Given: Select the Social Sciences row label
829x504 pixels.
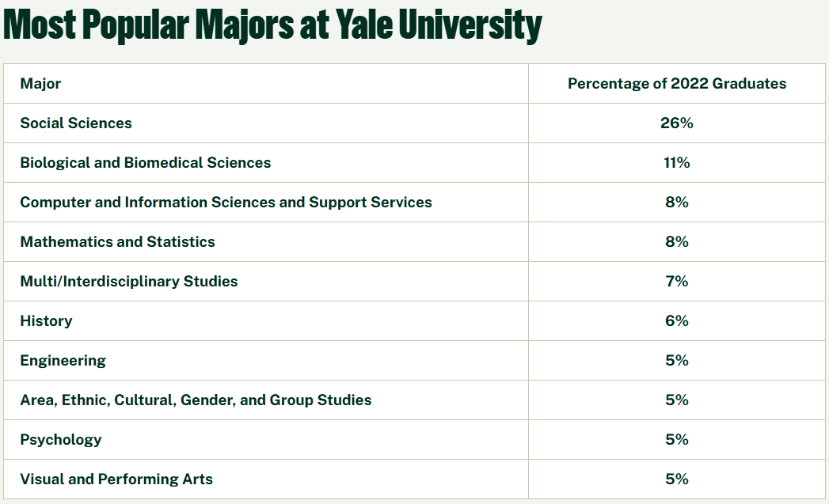Looking at the screenshot, I should (76, 123).
